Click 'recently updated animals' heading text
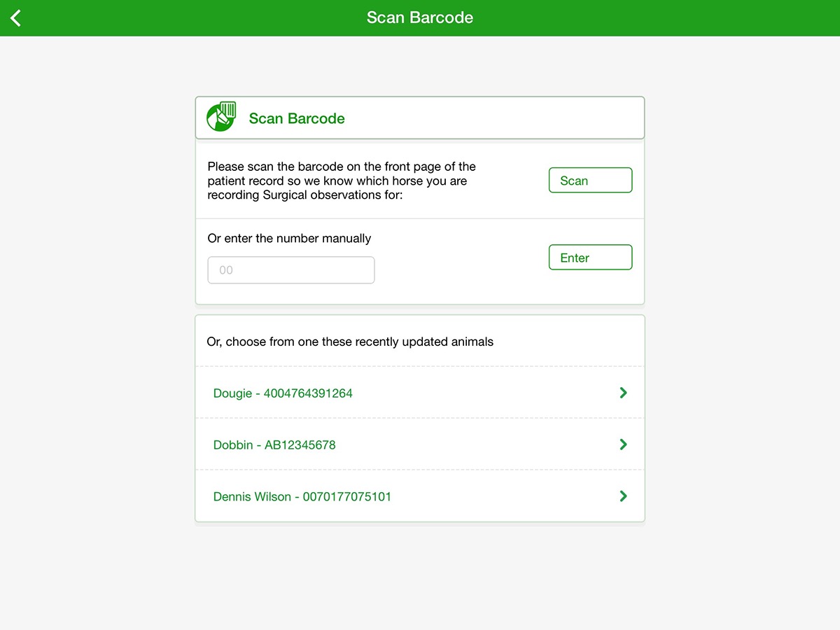 [350, 342]
